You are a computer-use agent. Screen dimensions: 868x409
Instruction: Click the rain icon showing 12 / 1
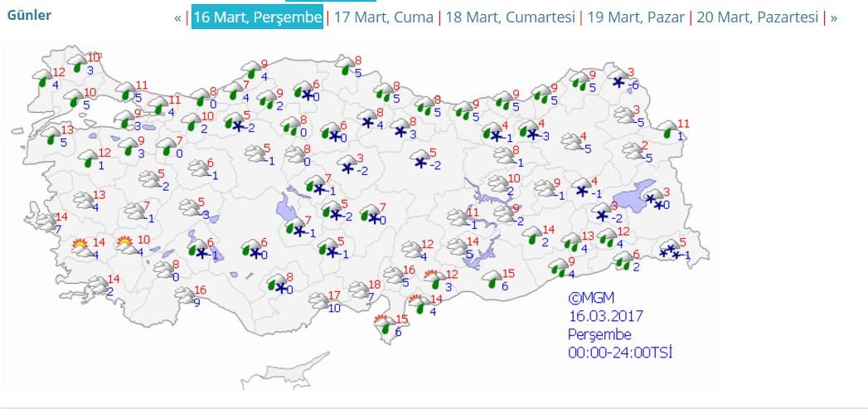(x=89, y=158)
